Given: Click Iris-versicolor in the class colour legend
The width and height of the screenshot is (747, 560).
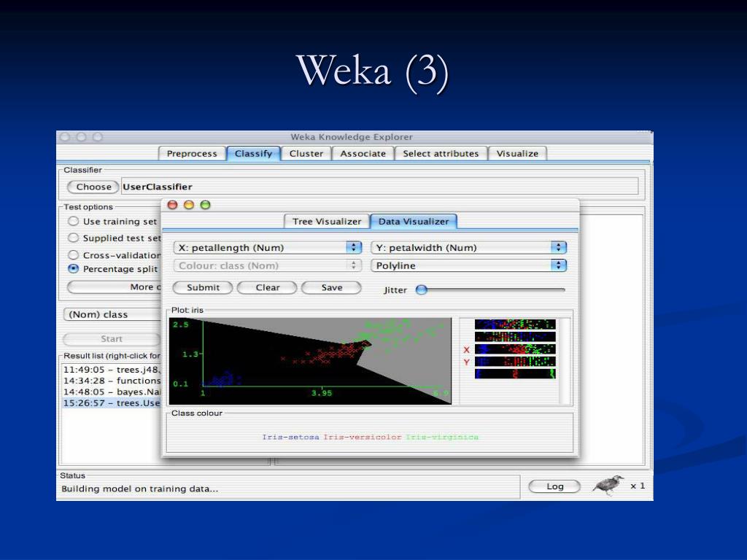Looking at the screenshot, I should (x=362, y=437).
